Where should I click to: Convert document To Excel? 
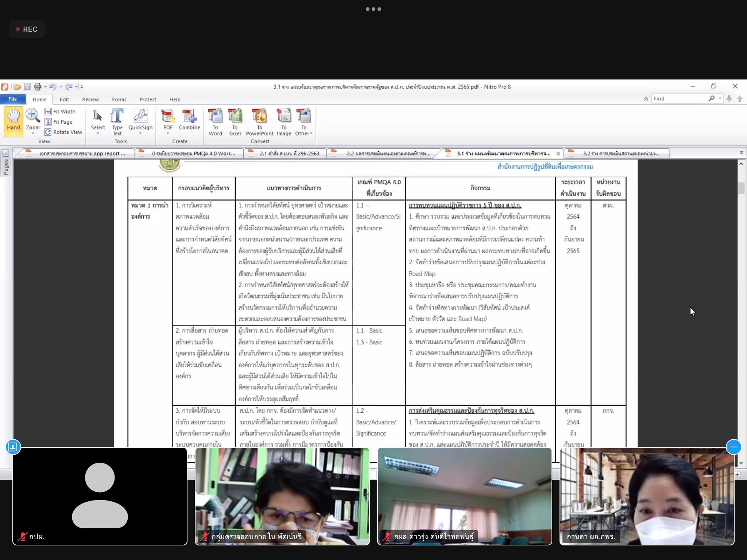[235, 122]
